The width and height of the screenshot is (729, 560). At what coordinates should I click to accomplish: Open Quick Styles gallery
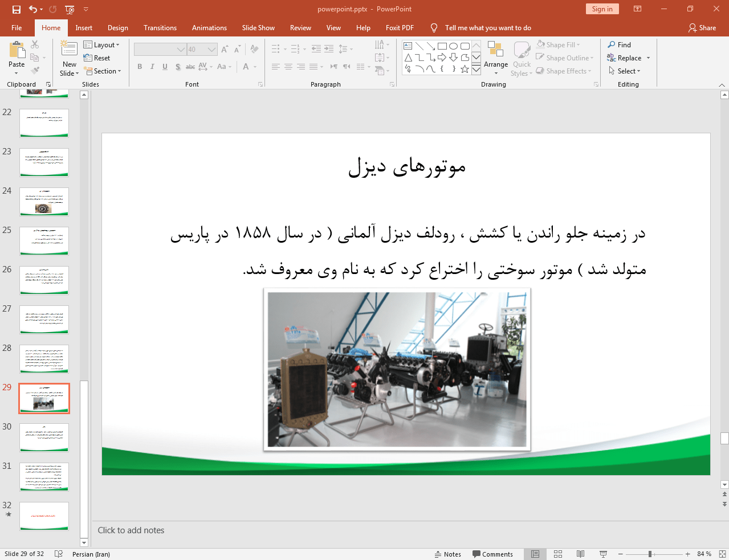[522, 58]
